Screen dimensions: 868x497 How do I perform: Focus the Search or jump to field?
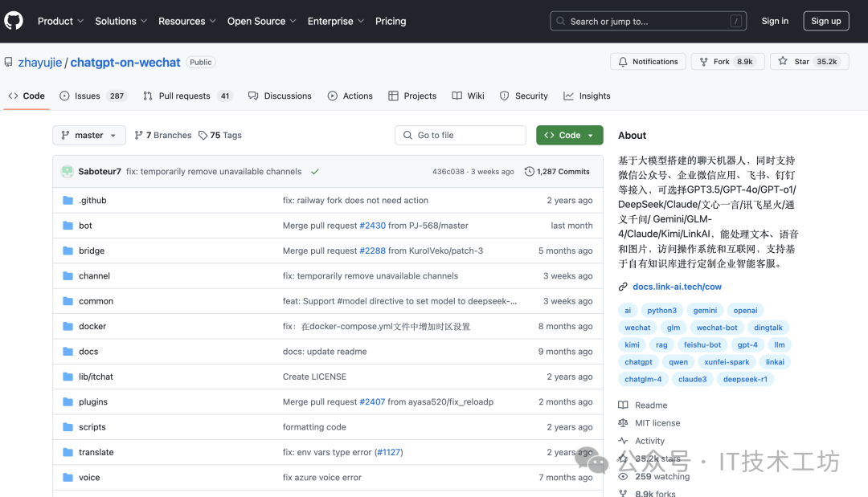coord(648,21)
